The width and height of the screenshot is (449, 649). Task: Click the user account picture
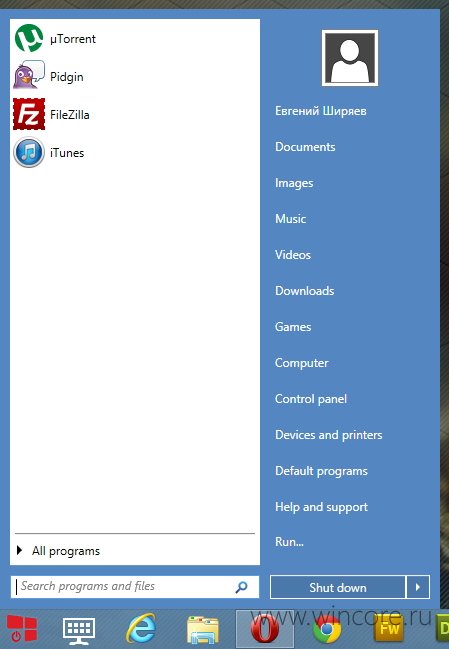[x=350, y=58]
